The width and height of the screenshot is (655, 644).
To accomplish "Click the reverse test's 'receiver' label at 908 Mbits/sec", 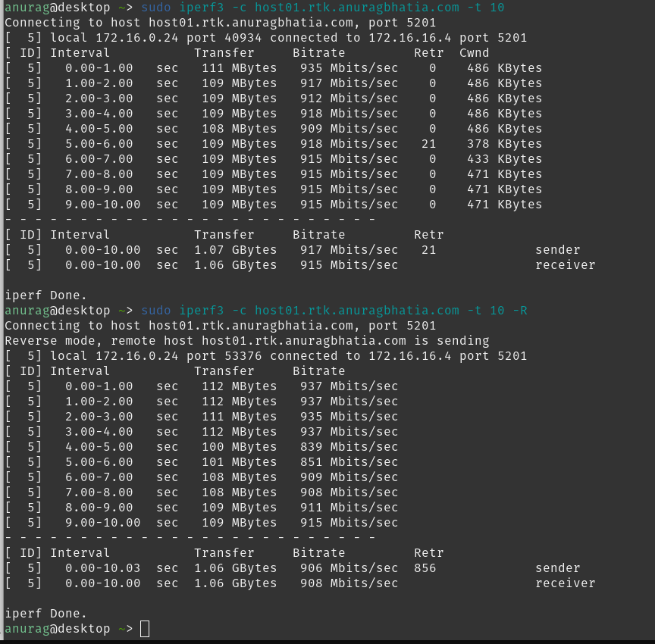I will pyautogui.click(x=566, y=583).
